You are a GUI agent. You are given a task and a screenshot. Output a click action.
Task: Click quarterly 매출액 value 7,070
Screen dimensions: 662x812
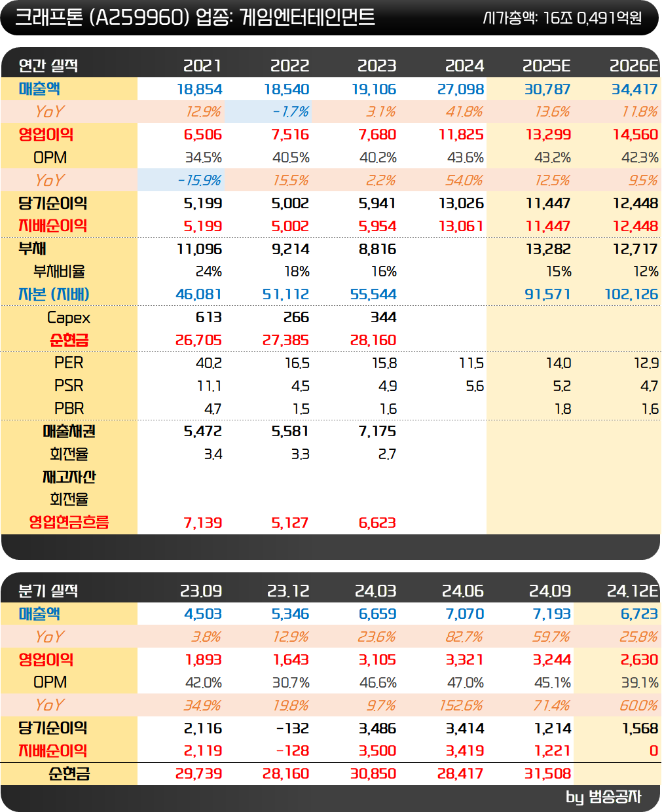tap(465, 614)
